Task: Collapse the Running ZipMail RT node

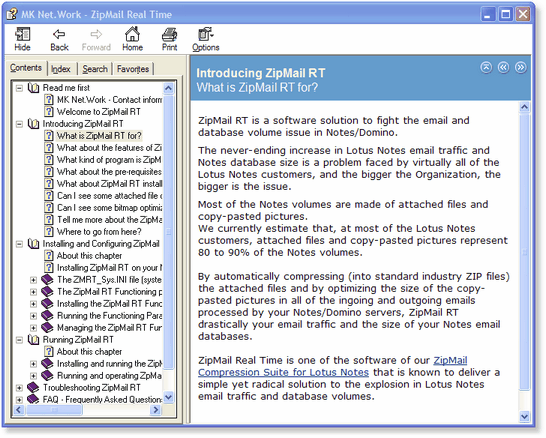Action: click(20, 340)
